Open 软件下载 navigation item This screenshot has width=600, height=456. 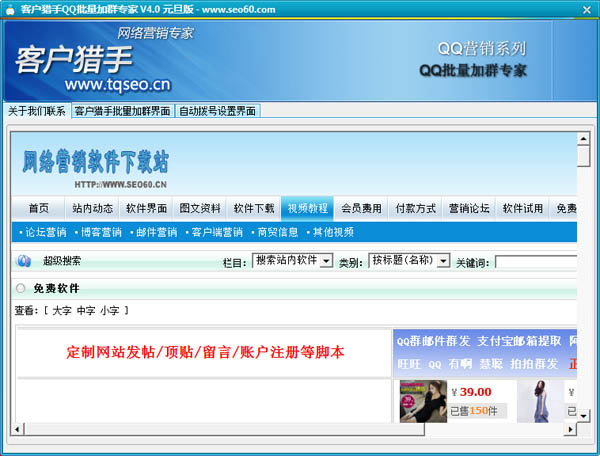click(253, 209)
